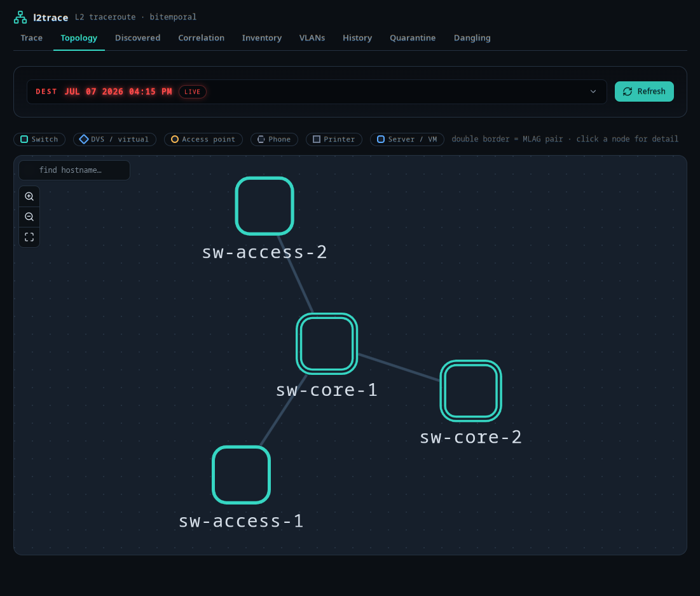Fit topology graph to view
Image resolution: width=700 pixels, height=596 pixels.
coord(29,237)
